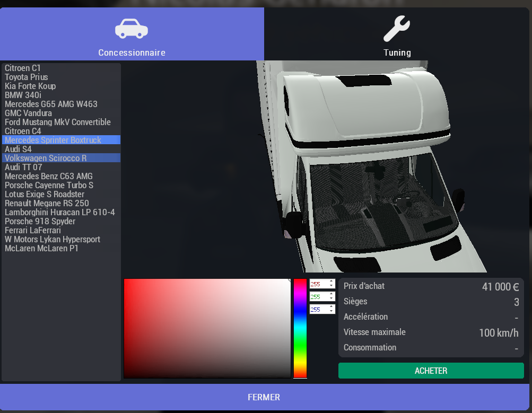The width and height of the screenshot is (532, 413).
Task: Open the Tuning tab label
Action: (397, 52)
